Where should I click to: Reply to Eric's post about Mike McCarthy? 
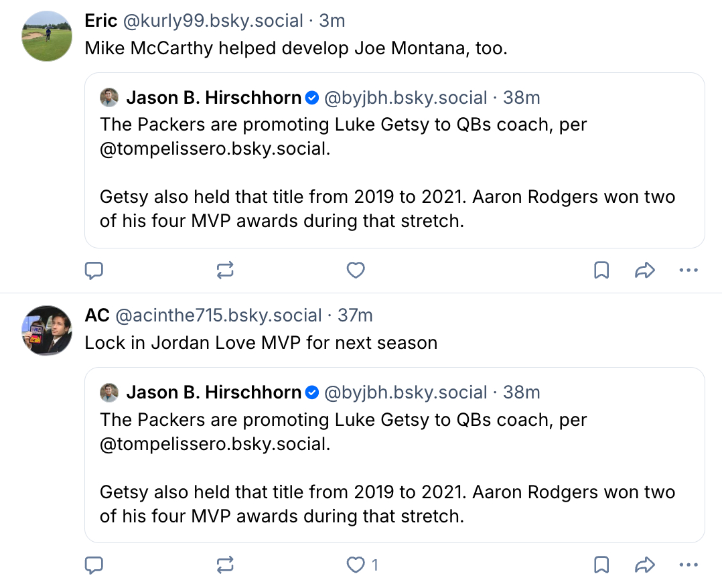coord(94,271)
